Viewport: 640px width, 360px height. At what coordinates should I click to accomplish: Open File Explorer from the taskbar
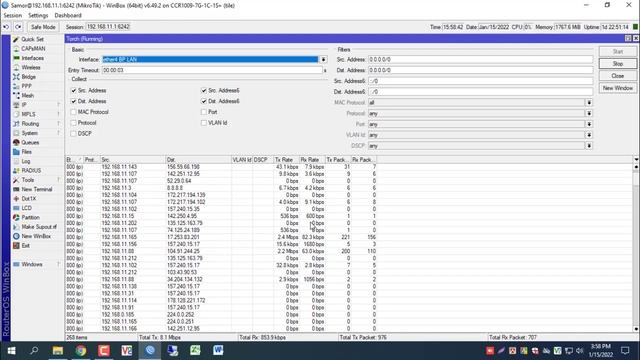(x=58, y=351)
